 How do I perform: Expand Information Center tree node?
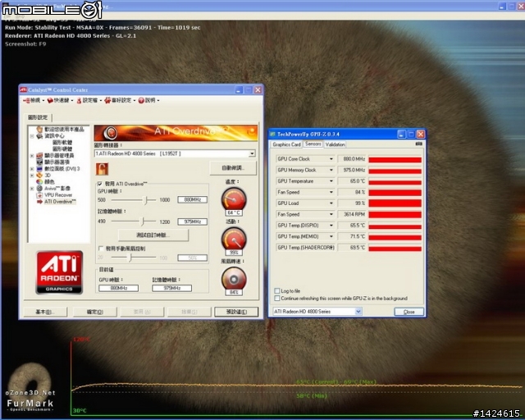32,136
